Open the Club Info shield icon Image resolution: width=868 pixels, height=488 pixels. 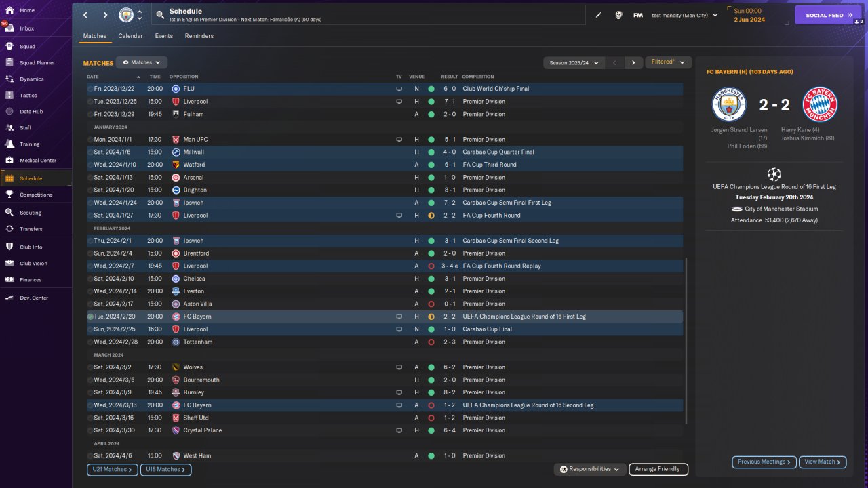pos(9,247)
